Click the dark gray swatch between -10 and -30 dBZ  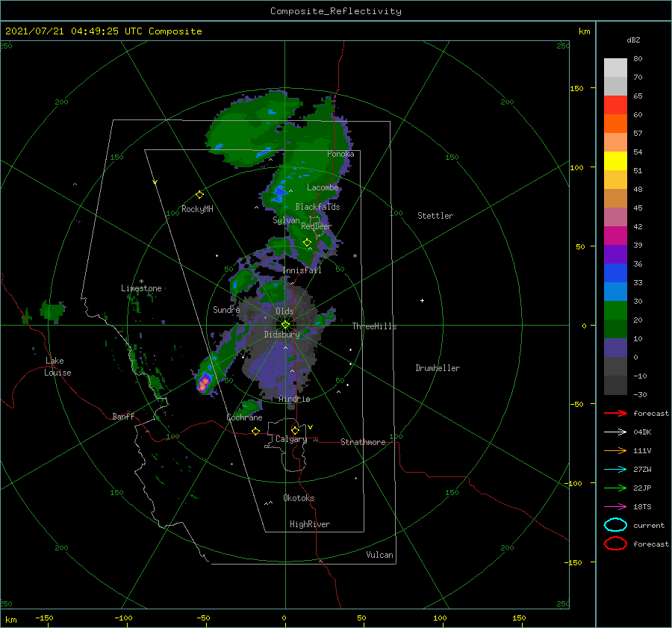(x=615, y=385)
